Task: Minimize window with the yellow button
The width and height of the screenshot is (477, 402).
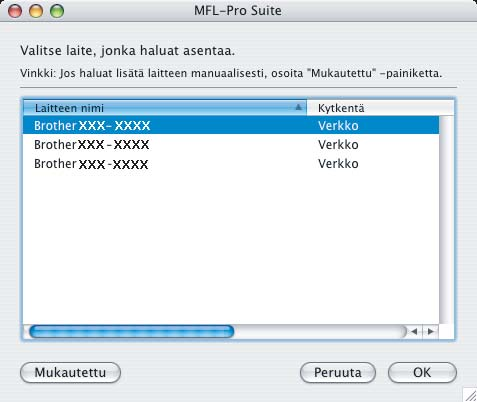Action: pos(36,11)
